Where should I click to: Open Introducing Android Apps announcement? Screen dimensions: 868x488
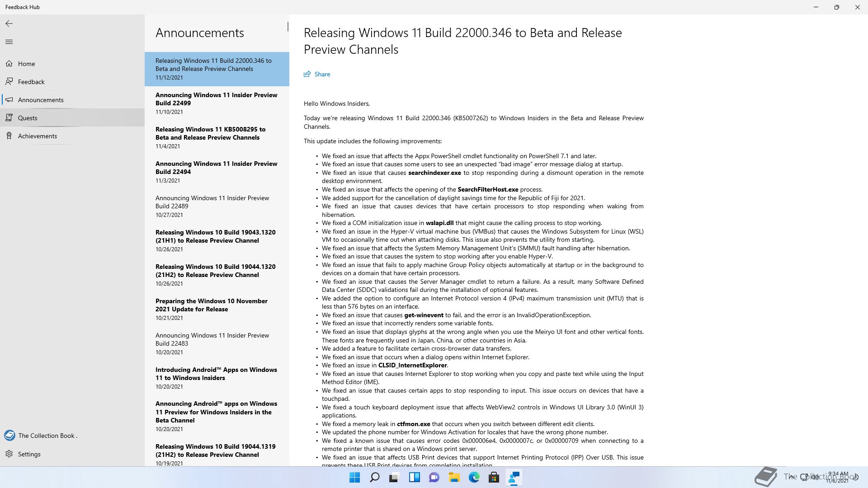[217, 378]
